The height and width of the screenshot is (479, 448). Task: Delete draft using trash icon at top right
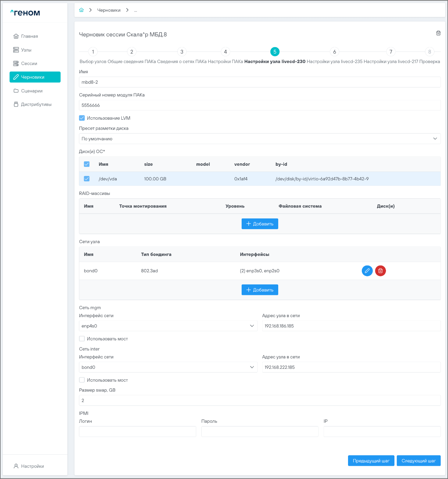[x=438, y=33]
